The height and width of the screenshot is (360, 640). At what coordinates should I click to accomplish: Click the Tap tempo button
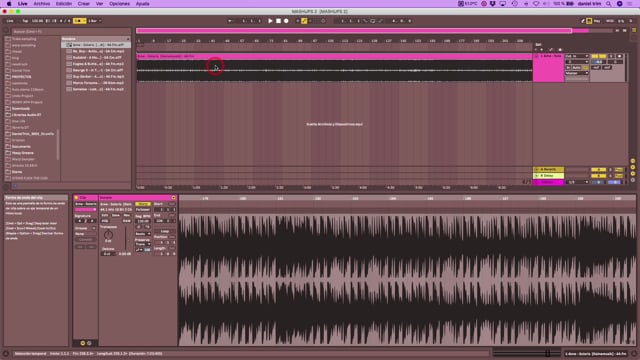25,21
